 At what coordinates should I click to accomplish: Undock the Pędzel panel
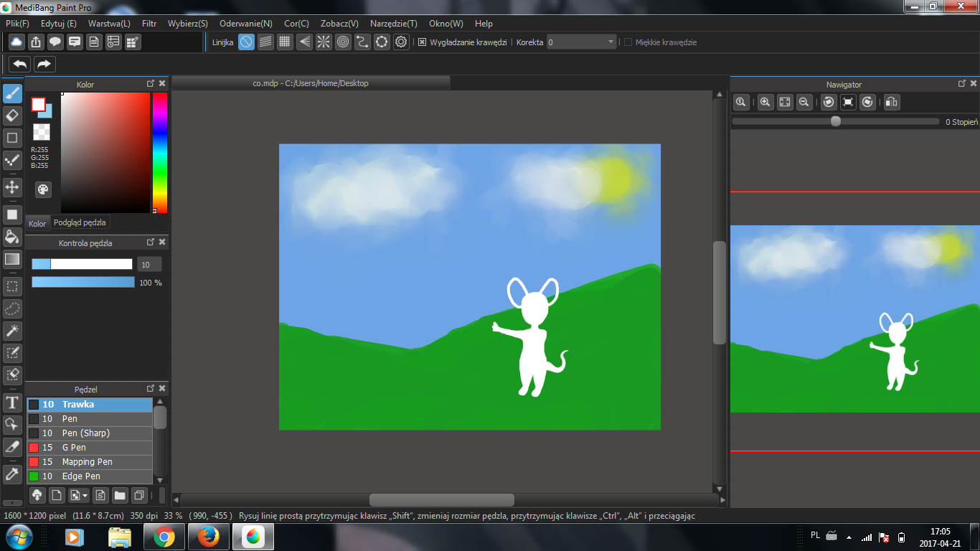tap(151, 389)
